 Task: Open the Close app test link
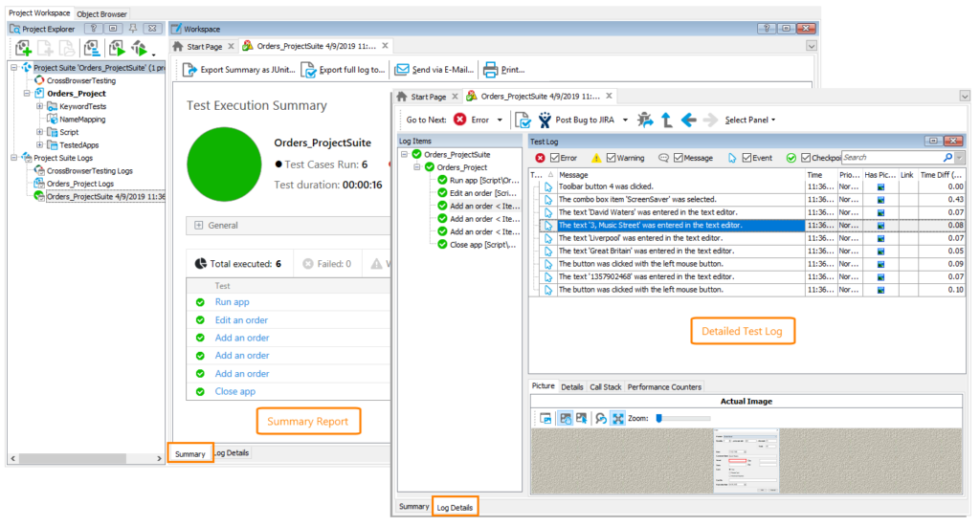pos(235,392)
